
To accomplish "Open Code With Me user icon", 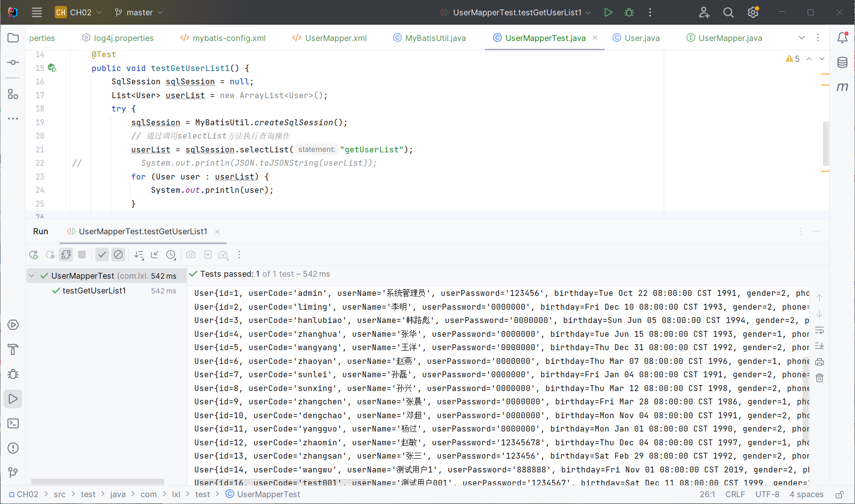I will click(x=704, y=12).
